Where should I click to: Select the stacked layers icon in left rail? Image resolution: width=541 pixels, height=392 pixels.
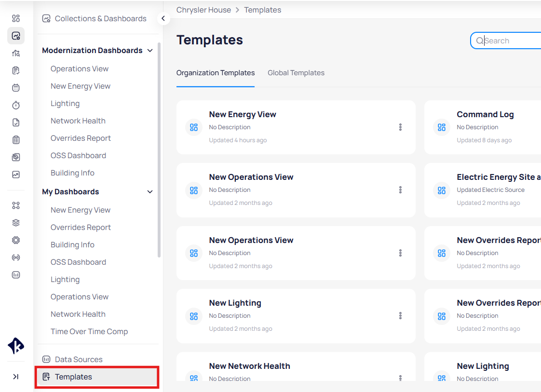pos(16,223)
